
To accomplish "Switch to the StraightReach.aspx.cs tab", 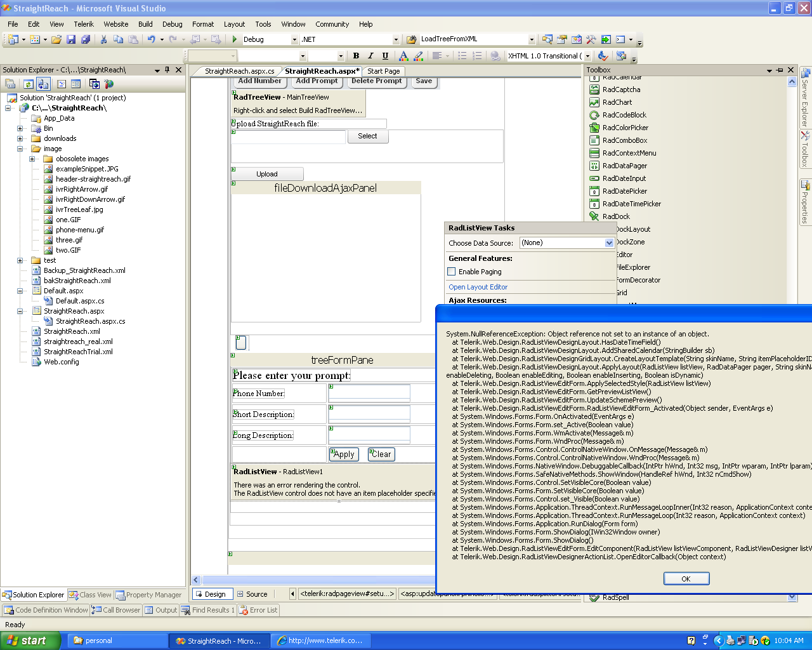I will (x=239, y=71).
